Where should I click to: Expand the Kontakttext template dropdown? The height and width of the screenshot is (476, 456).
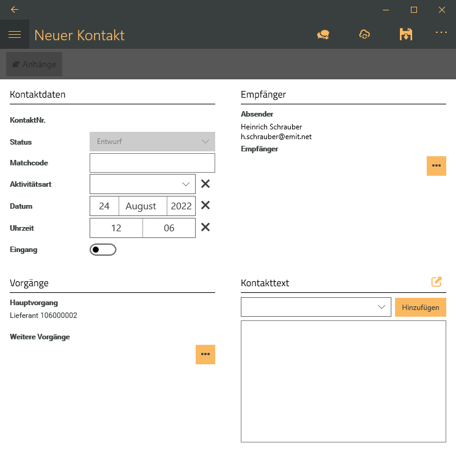[x=316, y=307]
